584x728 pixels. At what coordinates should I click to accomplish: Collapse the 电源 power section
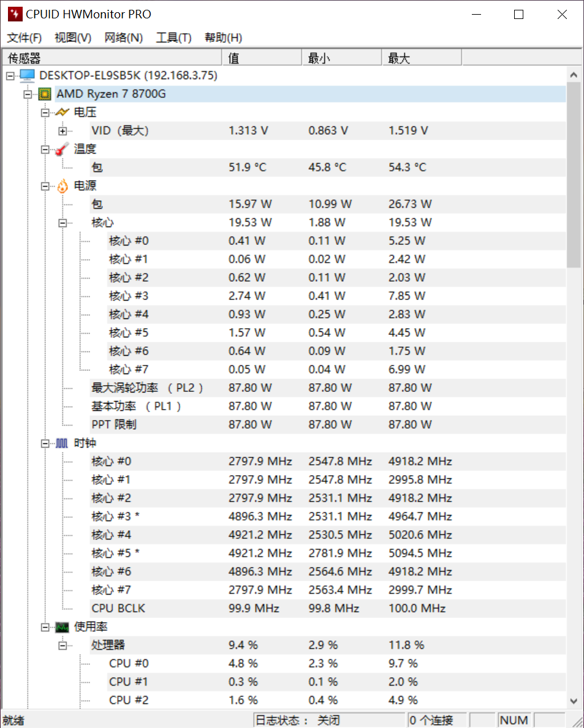45,186
